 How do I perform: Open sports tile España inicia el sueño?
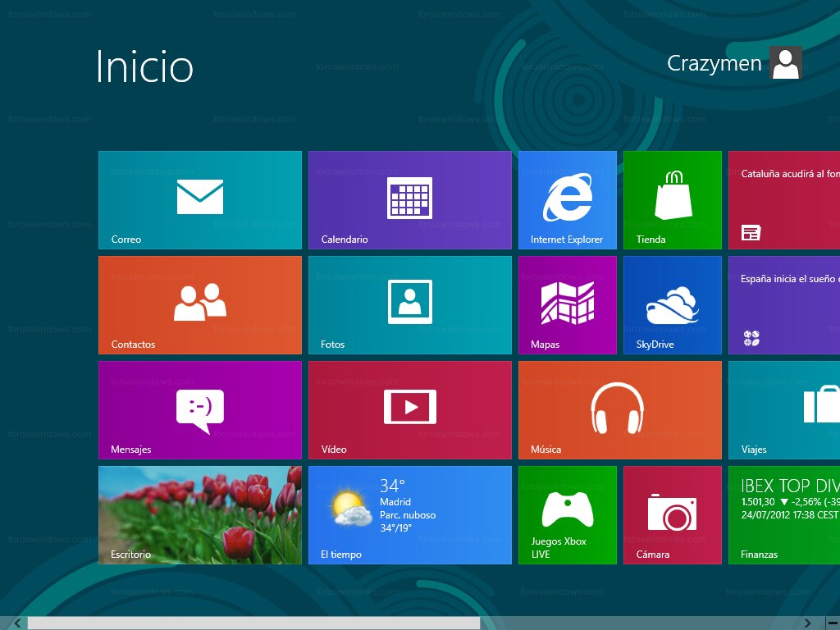784,305
